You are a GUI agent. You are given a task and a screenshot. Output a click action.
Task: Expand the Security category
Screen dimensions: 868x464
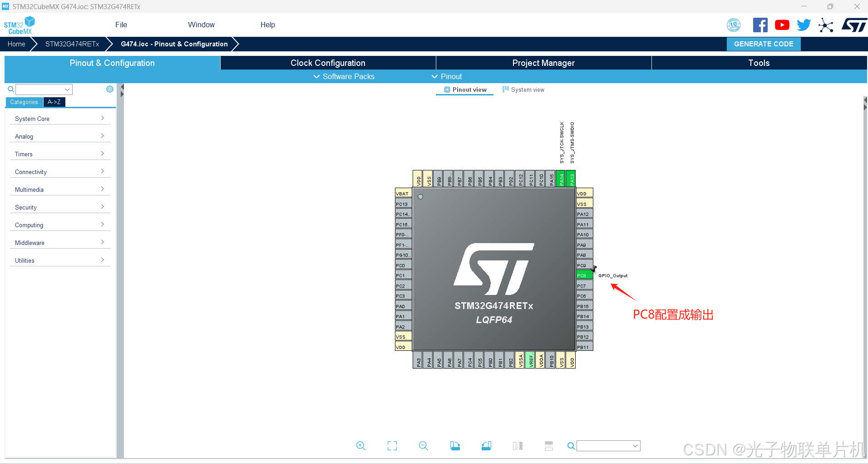(x=60, y=207)
